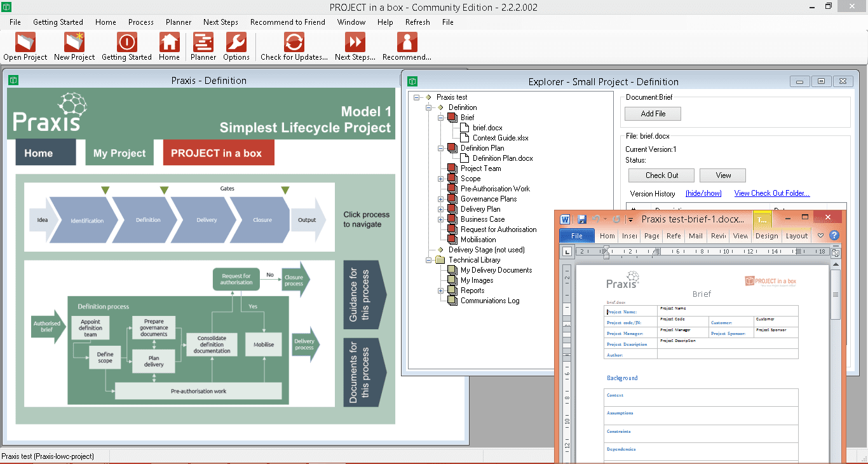
Task: Click the New Project toolbar icon
Action: click(74, 42)
